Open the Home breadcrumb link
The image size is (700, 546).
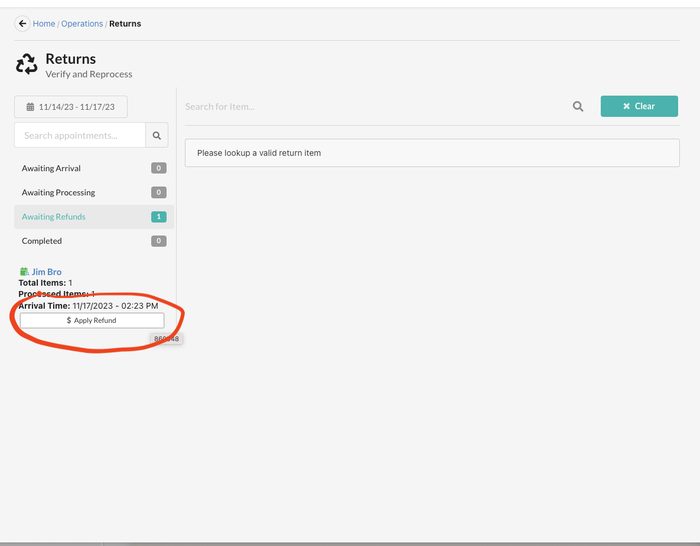[44, 24]
